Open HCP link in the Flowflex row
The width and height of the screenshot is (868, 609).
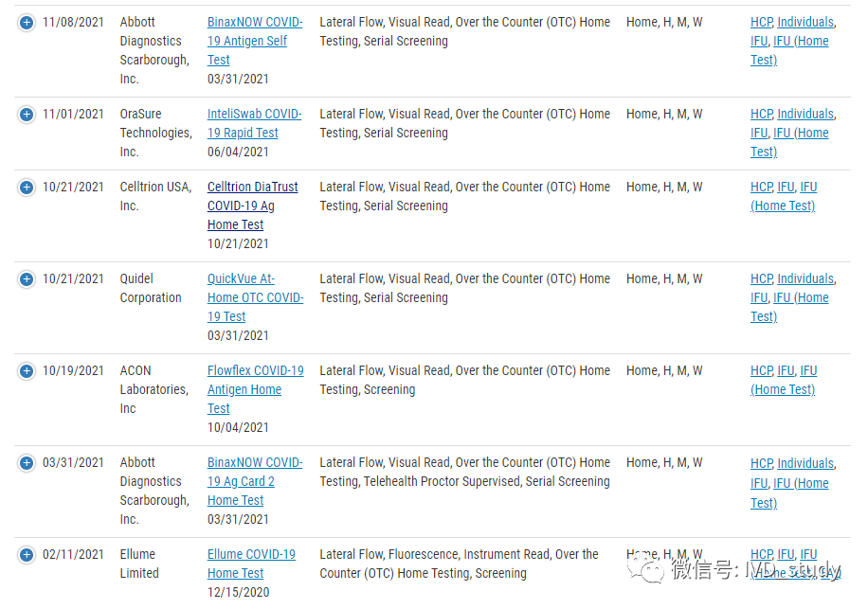coord(761,370)
